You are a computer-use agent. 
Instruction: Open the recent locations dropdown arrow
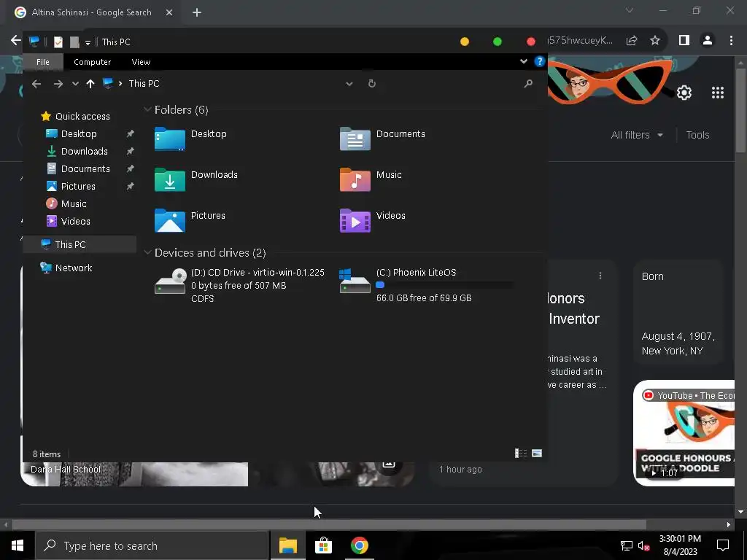point(75,84)
